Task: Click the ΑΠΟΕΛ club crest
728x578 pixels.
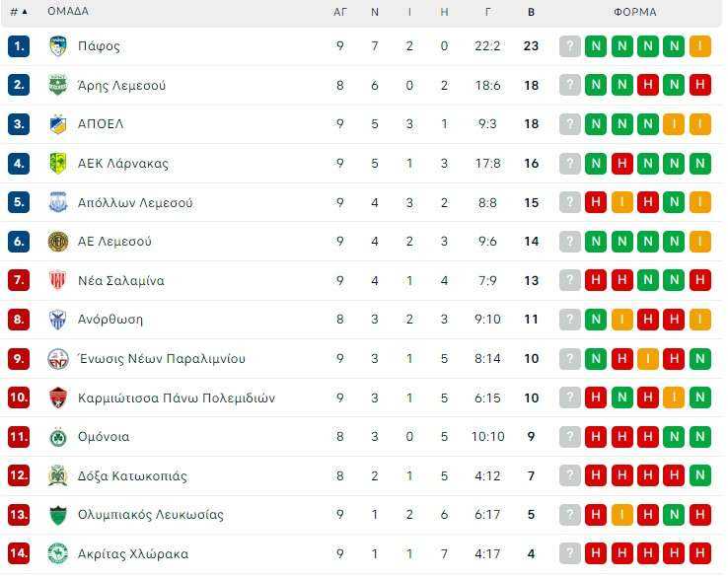Action: (x=58, y=124)
